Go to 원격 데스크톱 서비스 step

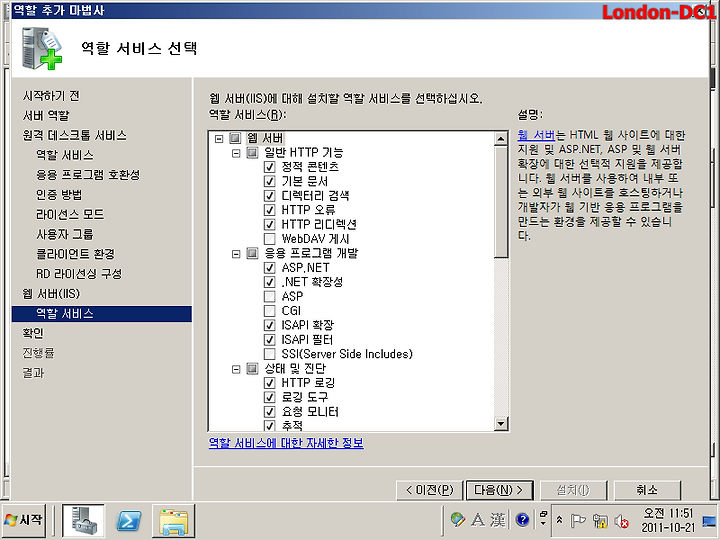pyautogui.click(x=74, y=135)
